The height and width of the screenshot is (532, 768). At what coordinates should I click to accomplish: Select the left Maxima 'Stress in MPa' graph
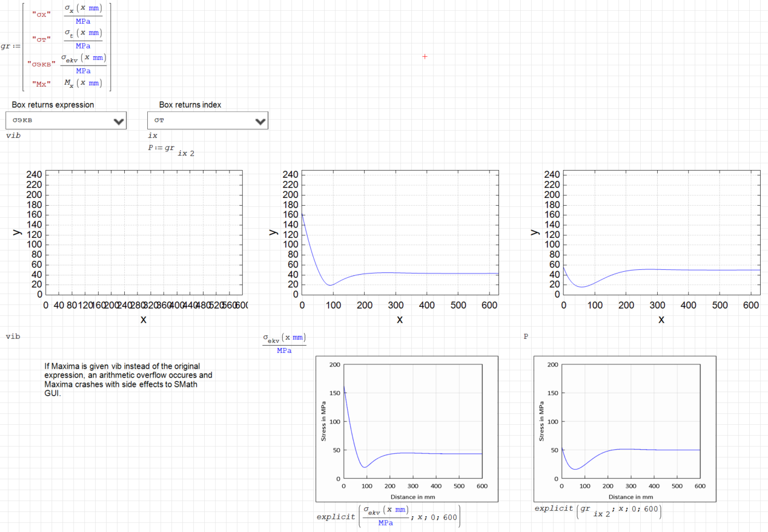coord(407,429)
